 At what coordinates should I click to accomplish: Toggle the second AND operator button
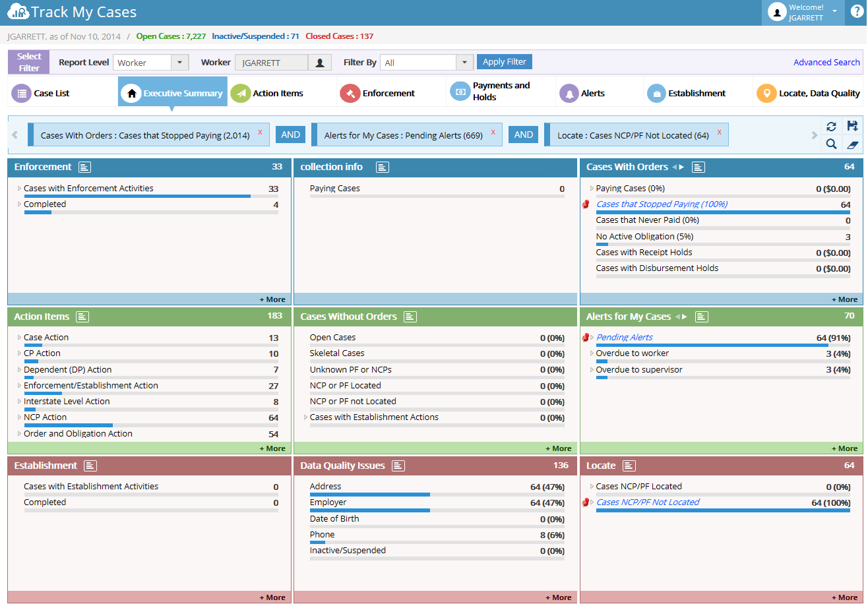(524, 135)
